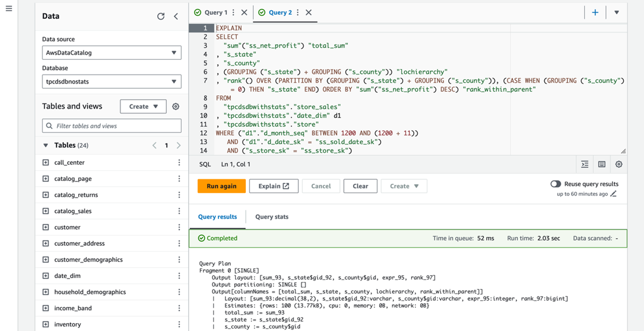644x331 pixels.
Task: Open tables and views settings gear
Action: point(175,106)
